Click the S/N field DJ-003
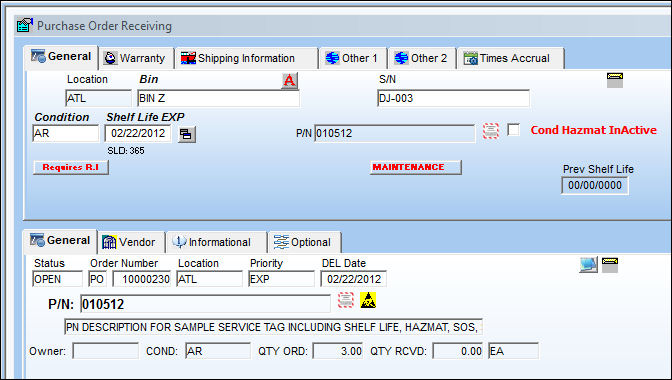Viewport: 672px width, 380px height. point(453,99)
